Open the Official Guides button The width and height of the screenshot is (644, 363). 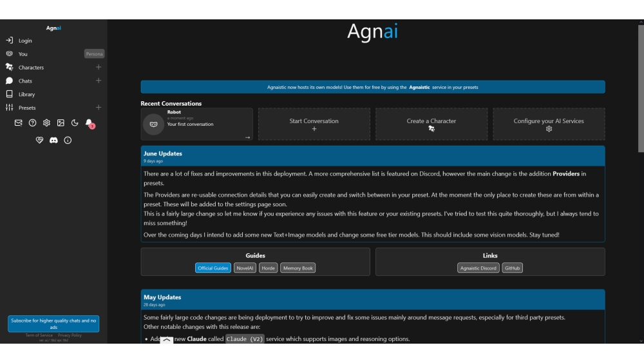click(213, 268)
